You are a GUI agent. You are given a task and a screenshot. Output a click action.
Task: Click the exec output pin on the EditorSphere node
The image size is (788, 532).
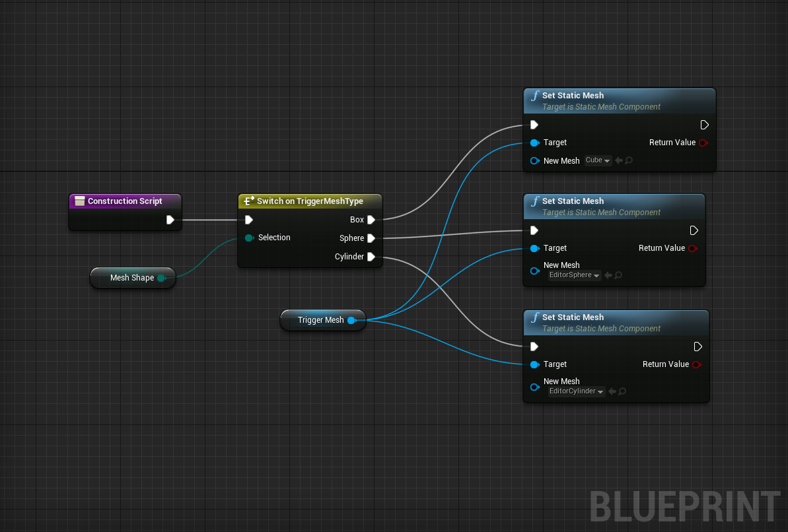point(694,230)
